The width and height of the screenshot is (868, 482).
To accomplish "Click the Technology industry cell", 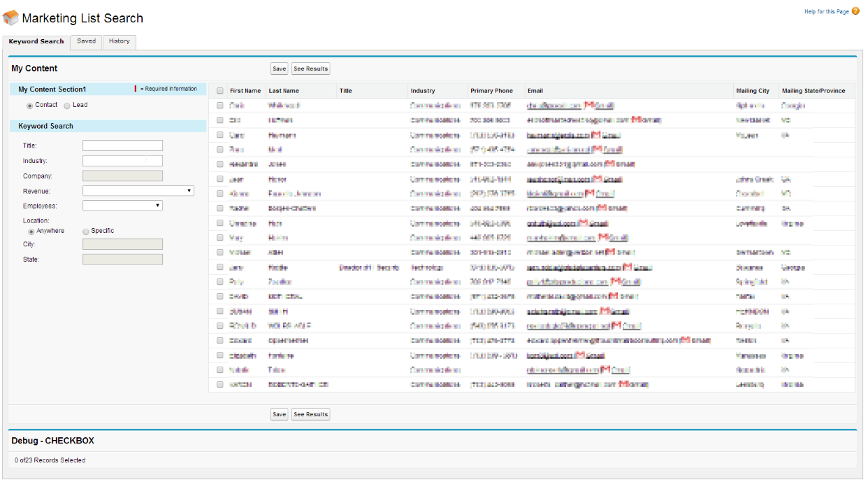I will (x=426, y=267).
